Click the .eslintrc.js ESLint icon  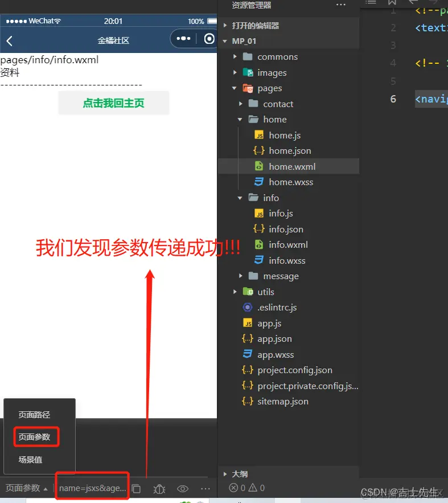click(x=248, y=307)
